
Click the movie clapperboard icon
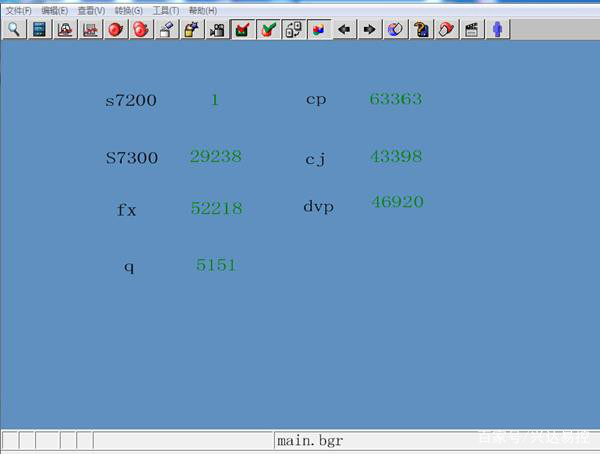[471, 29]
